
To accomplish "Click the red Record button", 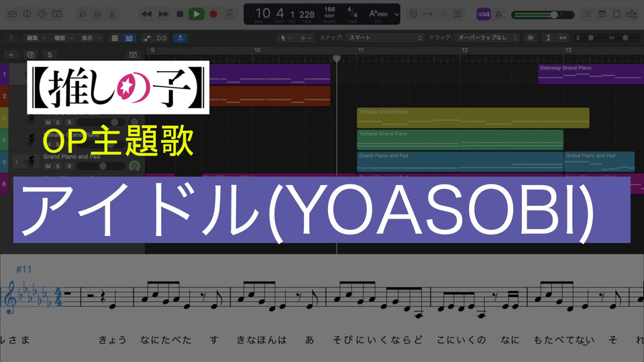I will (213, 14).
